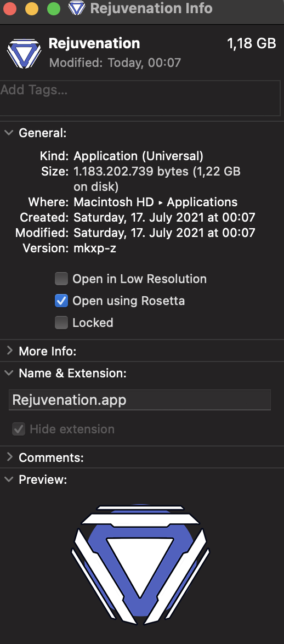Toggle the Hide extension checkbox
Viewport: 284px width, 644px height.
point(19,430)
